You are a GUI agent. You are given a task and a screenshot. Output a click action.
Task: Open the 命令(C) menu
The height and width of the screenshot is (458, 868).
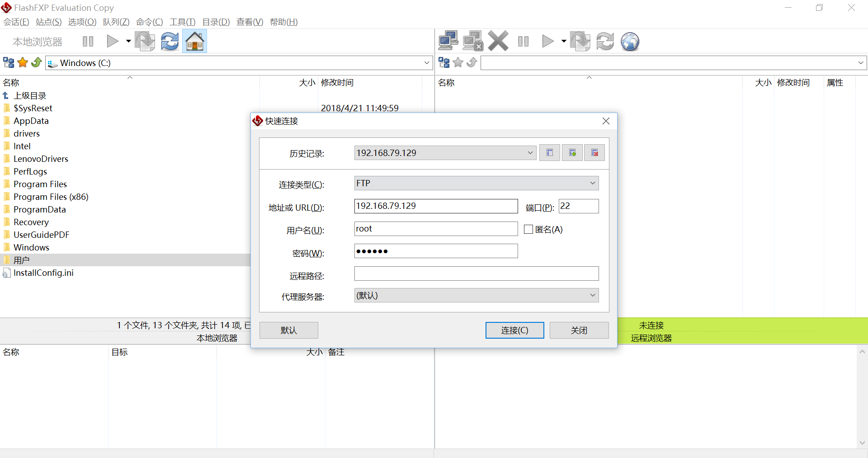point(149,22)
